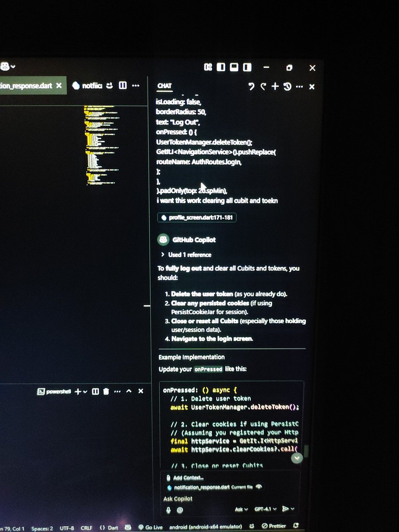The width and height of the screenshot is (399, 532).
Task: Expand the Used 1 reference section
Action: [186, 255]
